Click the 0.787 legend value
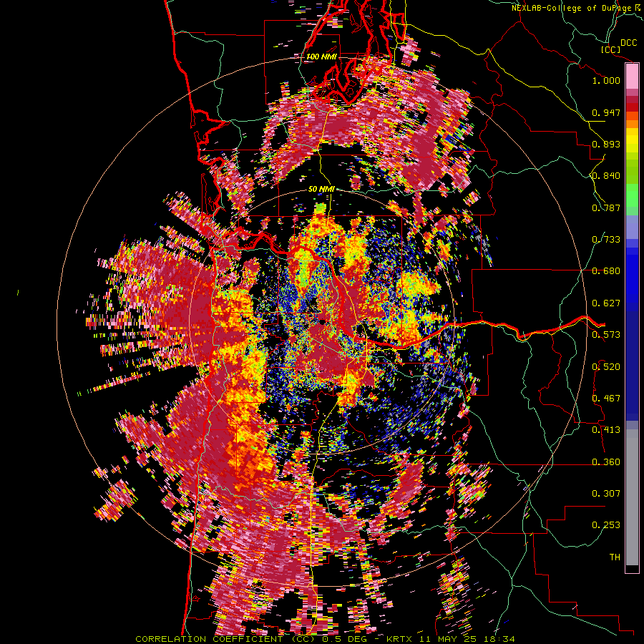The width and height of the screenshot is (644, 644). [606, 208]
